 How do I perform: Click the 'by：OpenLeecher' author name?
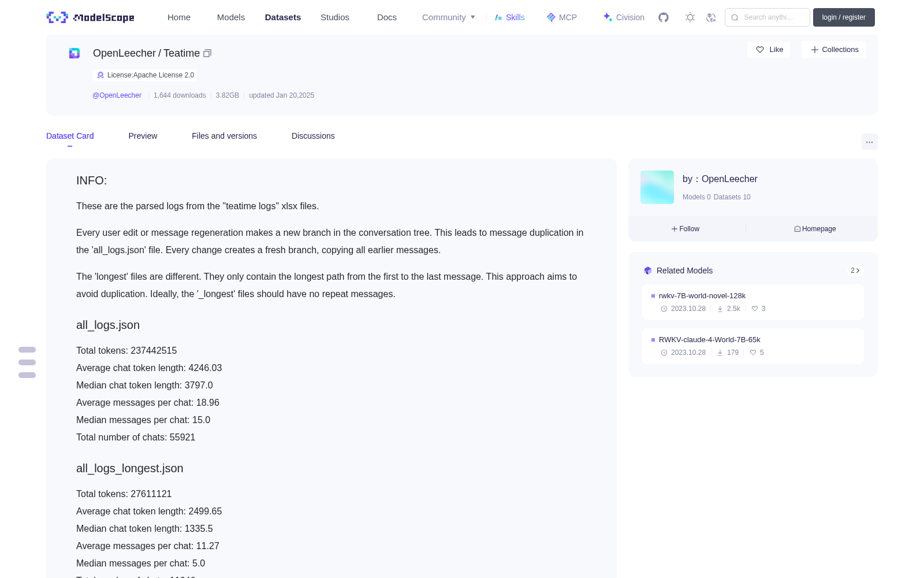click(720, 179)
